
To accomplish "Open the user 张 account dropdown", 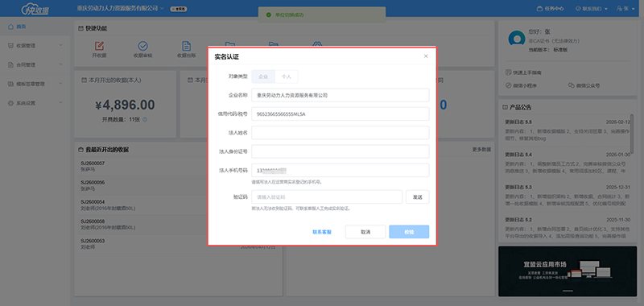I will [626, 8].
